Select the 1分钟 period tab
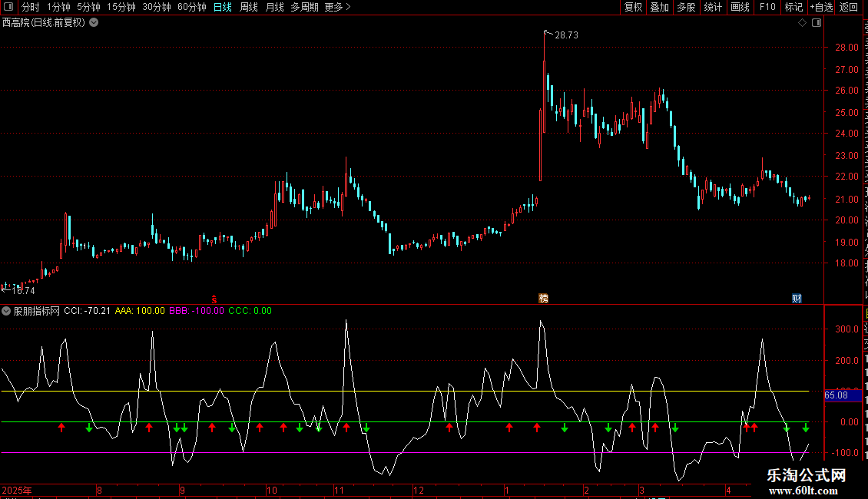The height and width of the screenshot is (499, 868). [x=58, y=7]
